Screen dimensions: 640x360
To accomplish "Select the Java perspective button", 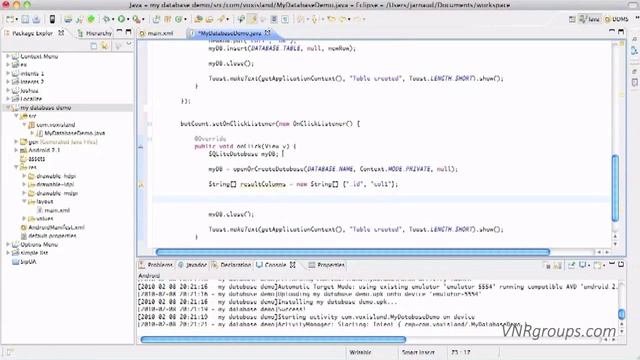I will coord(589,19).
